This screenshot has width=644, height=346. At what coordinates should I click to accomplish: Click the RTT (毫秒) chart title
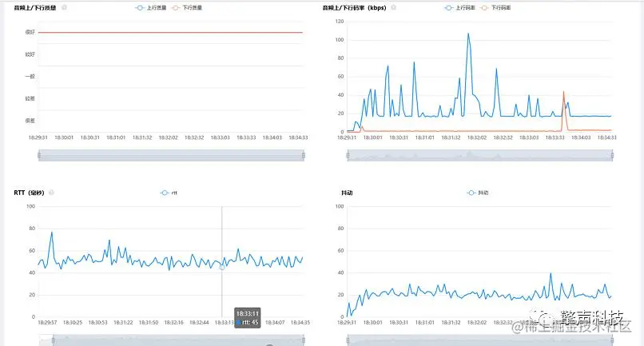[29, 193]
